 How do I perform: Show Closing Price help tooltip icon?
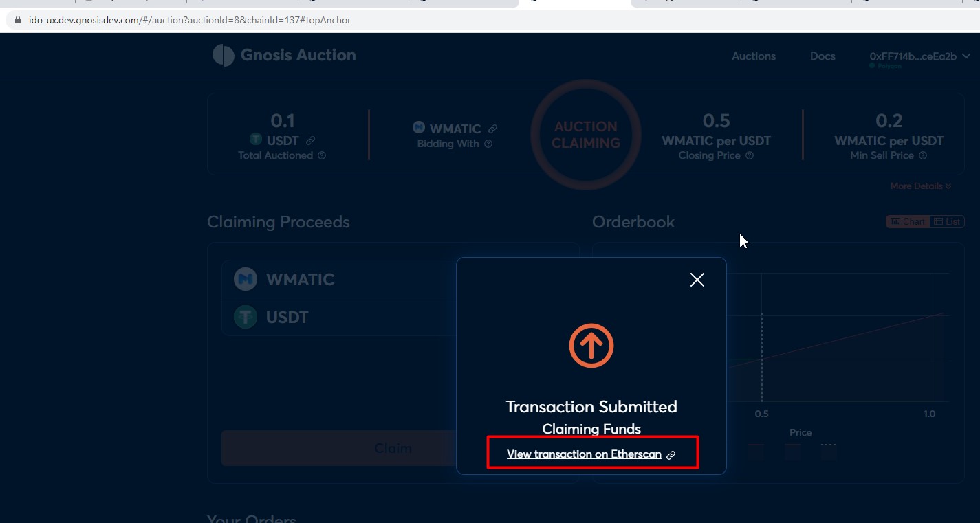click(x=750, y=155)
